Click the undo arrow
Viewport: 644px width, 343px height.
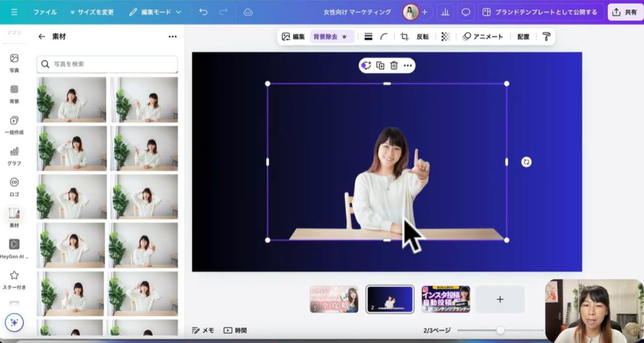(203, 12)
